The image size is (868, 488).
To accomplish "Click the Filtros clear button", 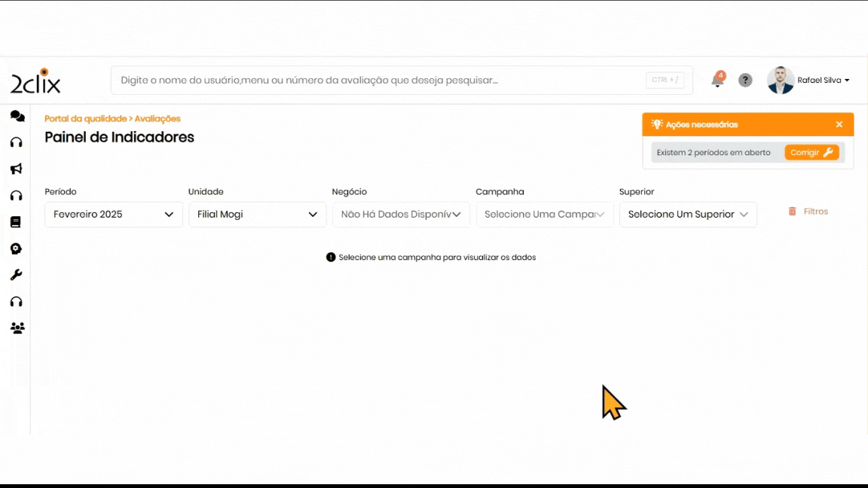I will (808, 212).
